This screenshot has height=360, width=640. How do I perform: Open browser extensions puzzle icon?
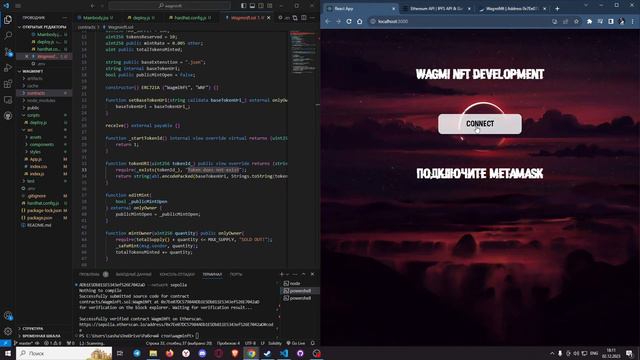(x=589, y=21)
